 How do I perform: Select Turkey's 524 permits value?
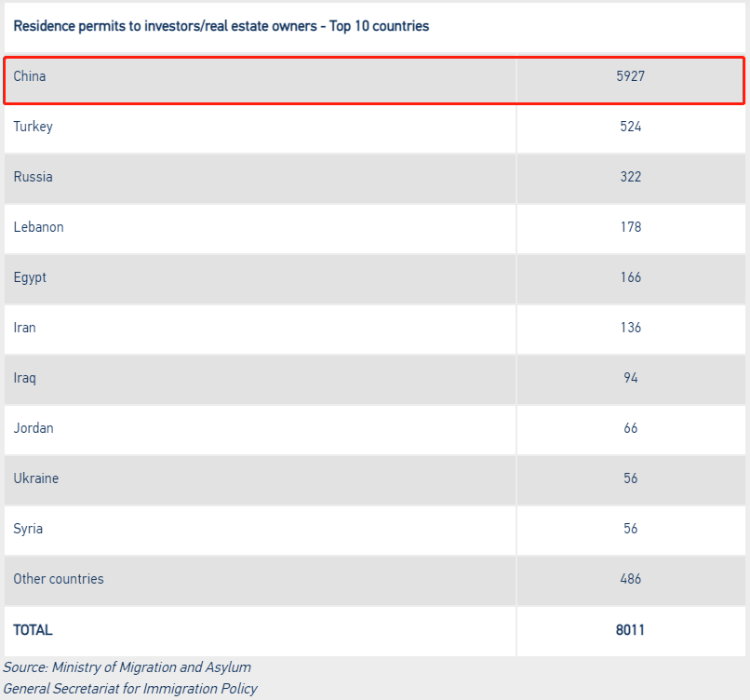630,127
